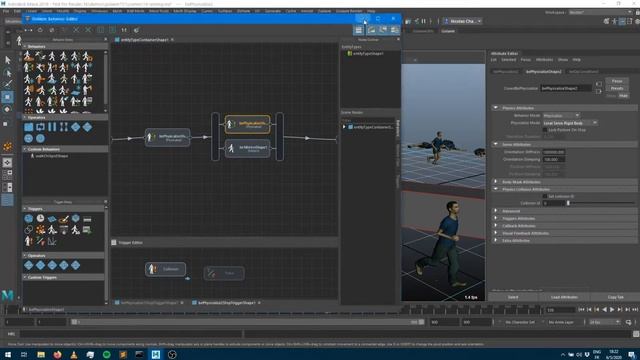Click the Behaviors library vertical scrollbar

pyautogui.click(x=106, y=80)
